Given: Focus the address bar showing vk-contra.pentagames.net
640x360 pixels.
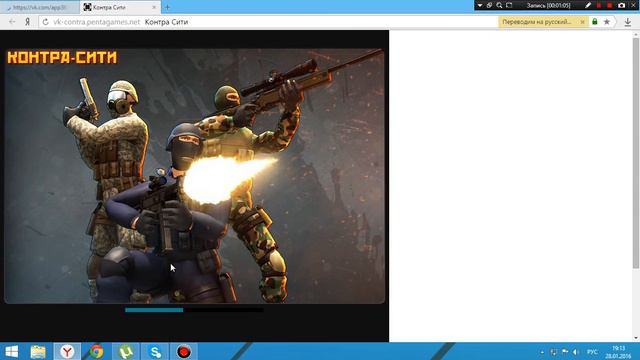Looking at the screenshot, I should [x=97, y=22].
